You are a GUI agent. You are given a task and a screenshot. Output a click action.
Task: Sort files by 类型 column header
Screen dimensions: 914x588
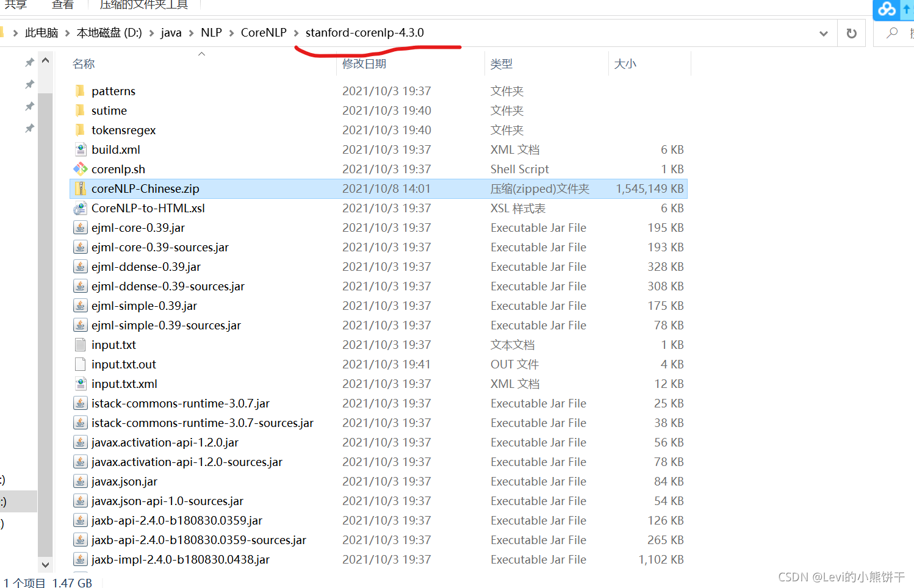tap(502, 64)
